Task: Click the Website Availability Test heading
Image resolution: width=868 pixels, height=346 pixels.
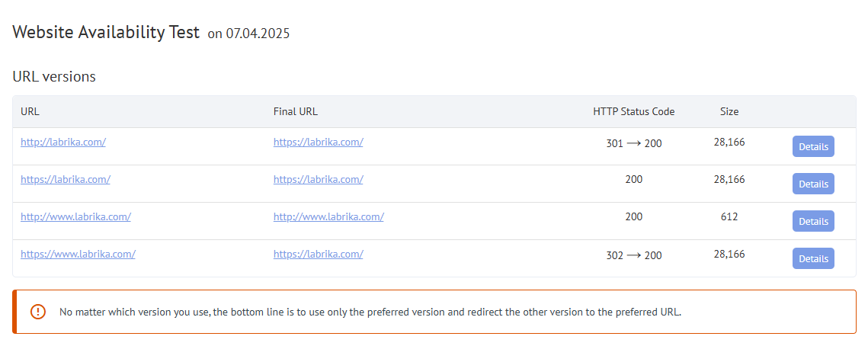Action: tap(106, 32)
